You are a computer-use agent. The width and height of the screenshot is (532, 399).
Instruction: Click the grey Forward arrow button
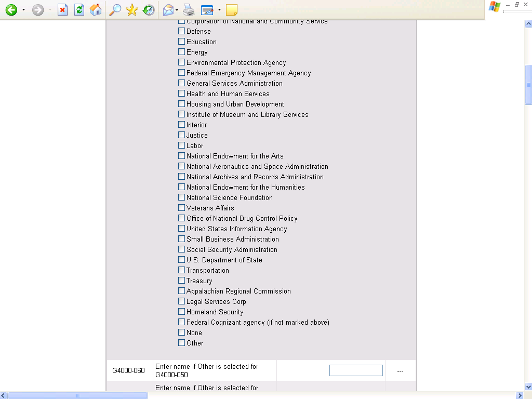(x=38, y=10)
